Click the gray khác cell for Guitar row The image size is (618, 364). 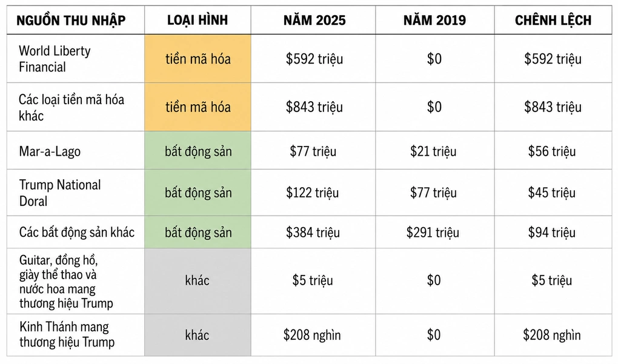[x=198, y=281]
